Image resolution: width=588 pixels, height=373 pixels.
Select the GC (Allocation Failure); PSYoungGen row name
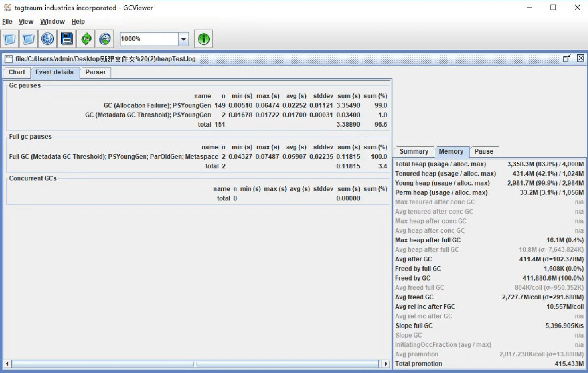[x=157, y=105]
